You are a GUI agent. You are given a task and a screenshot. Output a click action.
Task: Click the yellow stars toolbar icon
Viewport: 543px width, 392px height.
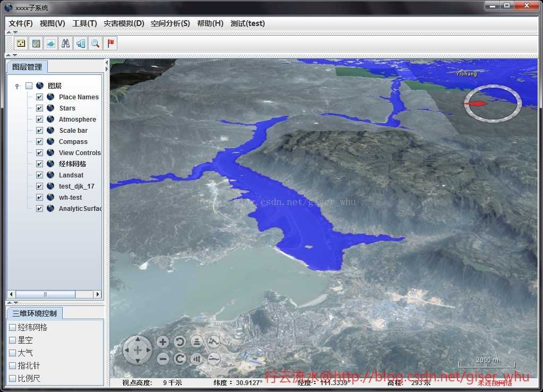pos(21,44)
